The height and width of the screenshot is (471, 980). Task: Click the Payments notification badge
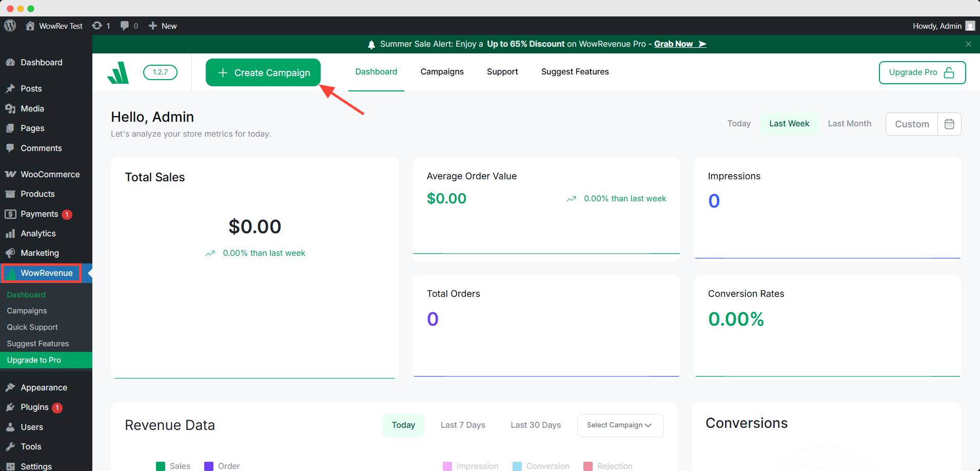pos(67,214)
